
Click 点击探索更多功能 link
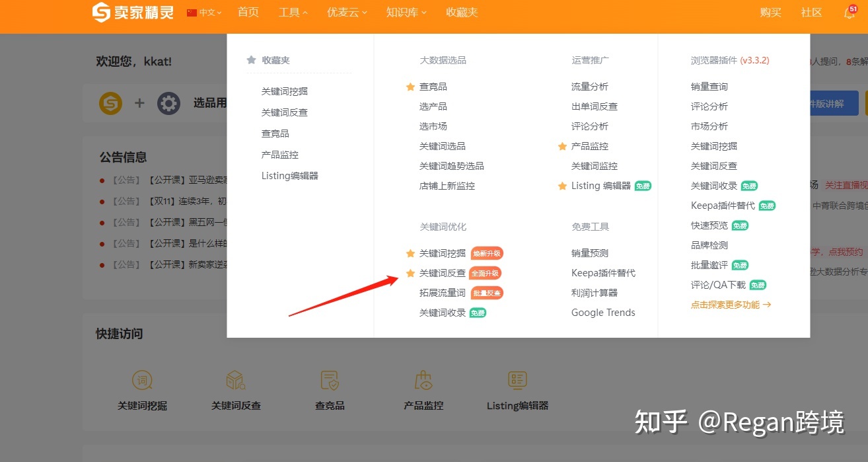click(731, 305)
